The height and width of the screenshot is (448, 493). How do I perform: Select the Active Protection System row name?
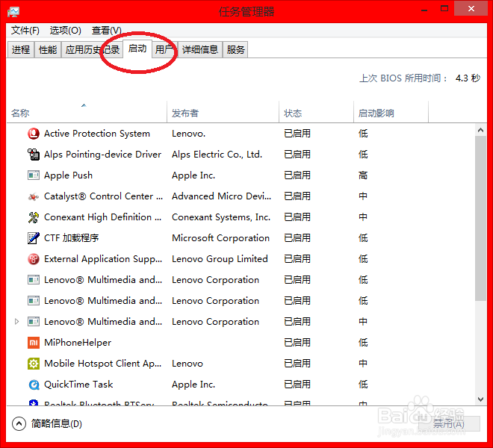click(97, 134)
